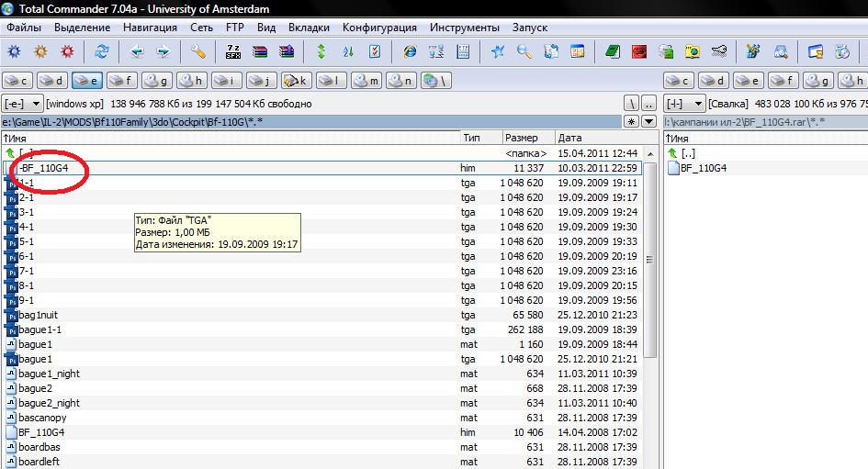Refresh the panel with blue arrows icon
Image resolution: width=868 pixels, height=469 pixels.
pos(101,52)
